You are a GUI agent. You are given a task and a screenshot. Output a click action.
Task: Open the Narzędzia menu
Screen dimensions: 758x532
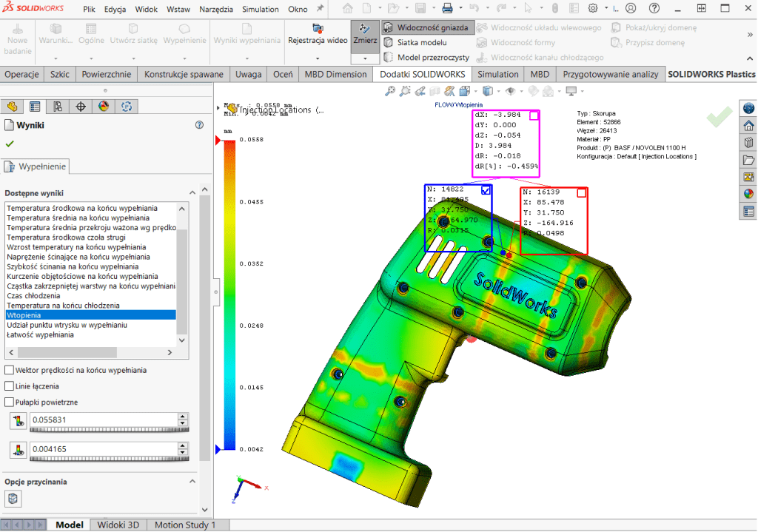pyautogui.click(x=216, y=9)
